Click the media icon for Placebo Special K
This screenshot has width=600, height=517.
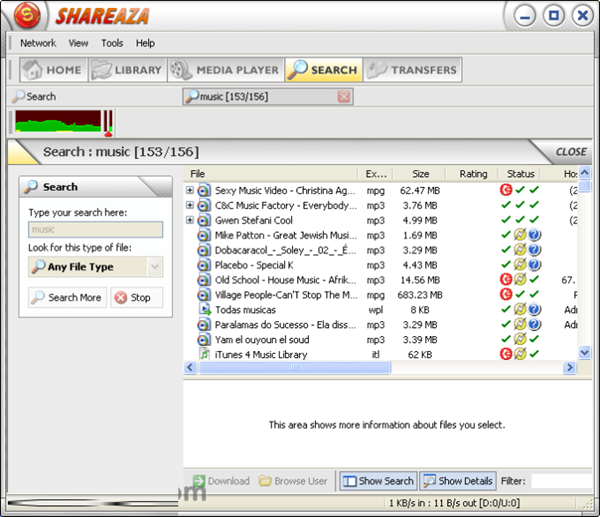click(204, 265)
